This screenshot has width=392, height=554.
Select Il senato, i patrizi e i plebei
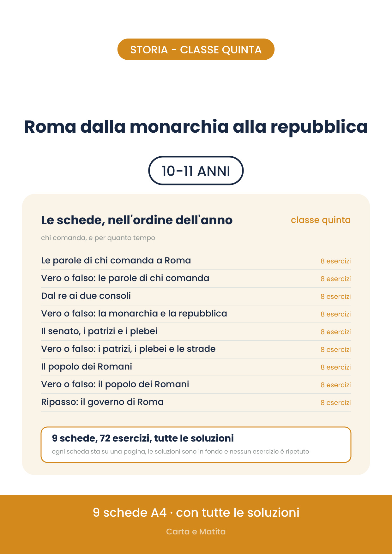196,332
